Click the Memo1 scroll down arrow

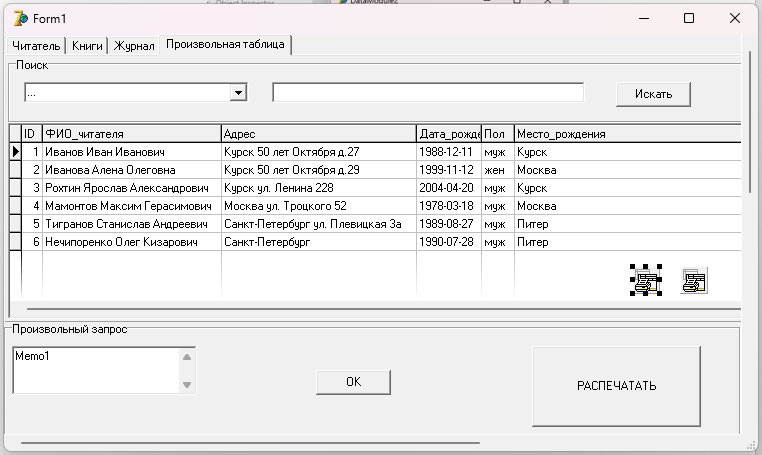(187, 385)
